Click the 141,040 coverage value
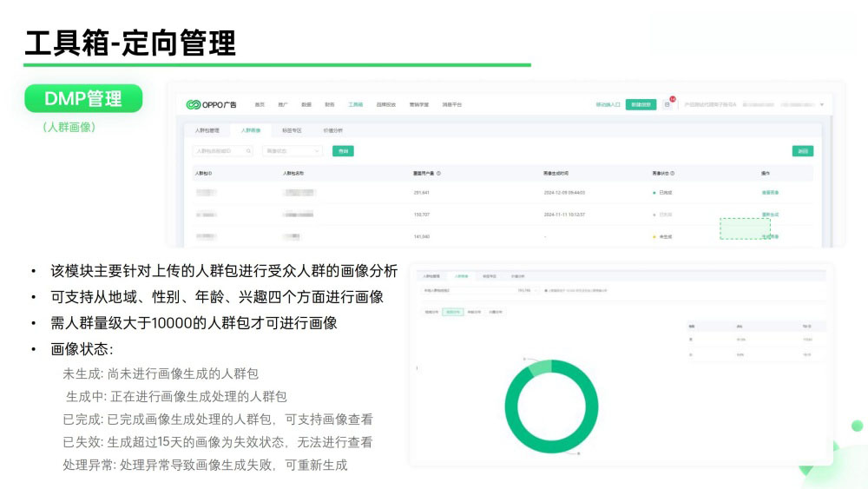868x489 pixels. pyautogui.click(x=421, y=236)
